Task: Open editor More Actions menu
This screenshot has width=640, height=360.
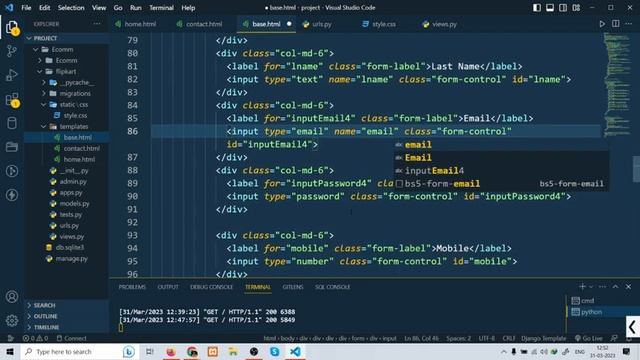Action: [629, 24]
